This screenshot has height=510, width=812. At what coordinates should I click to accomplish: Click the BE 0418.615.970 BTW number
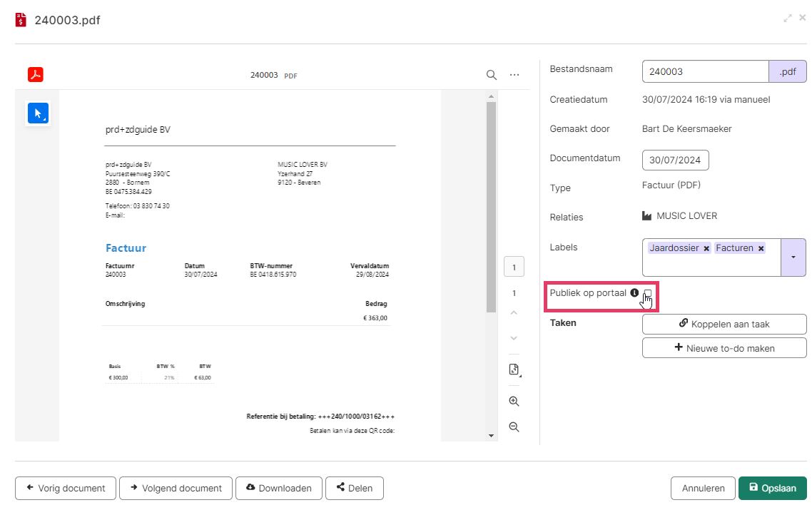[273, 275]
